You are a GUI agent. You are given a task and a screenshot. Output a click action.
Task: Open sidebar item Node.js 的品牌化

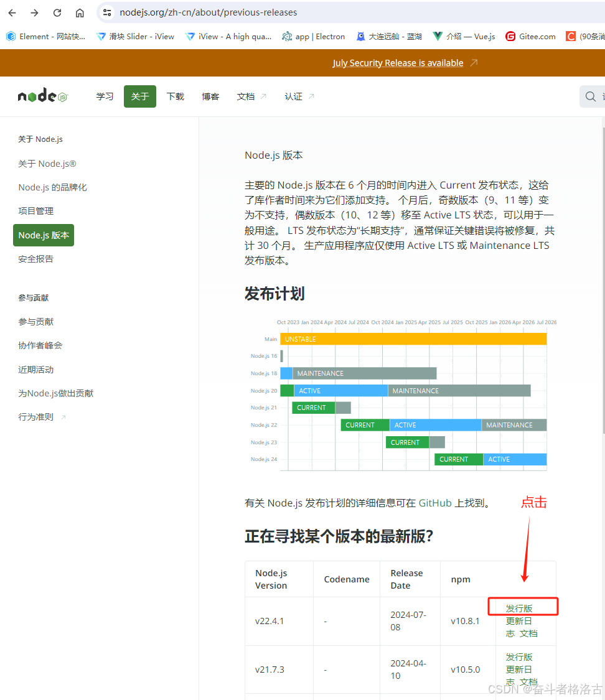(x=53, y=187)
